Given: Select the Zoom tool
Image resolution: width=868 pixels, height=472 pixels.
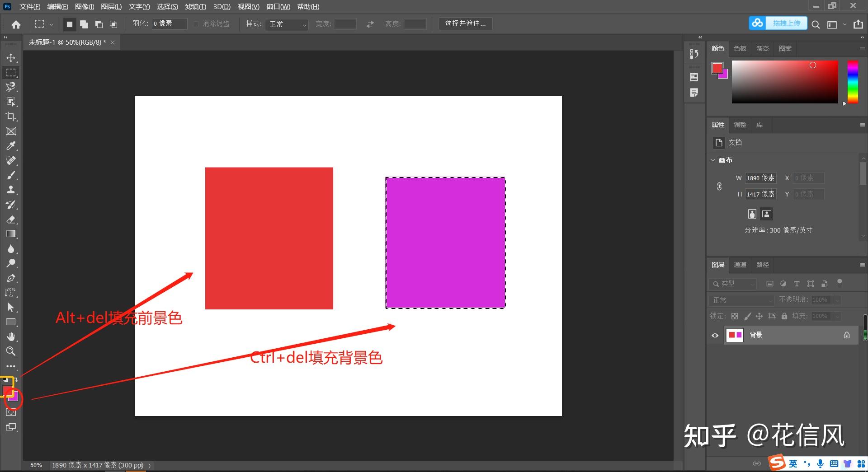Looking at the screenshot, I should (x=11, y=351).
